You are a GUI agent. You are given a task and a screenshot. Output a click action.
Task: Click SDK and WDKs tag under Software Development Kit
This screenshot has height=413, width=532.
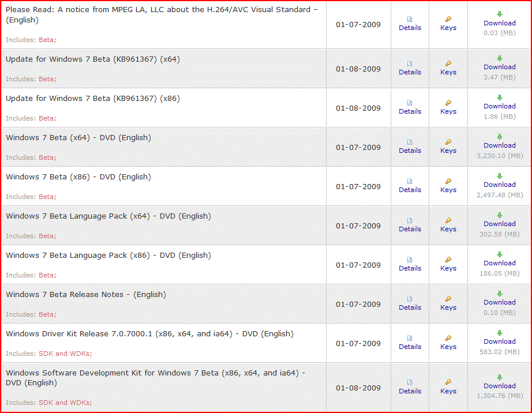[65, 403]
